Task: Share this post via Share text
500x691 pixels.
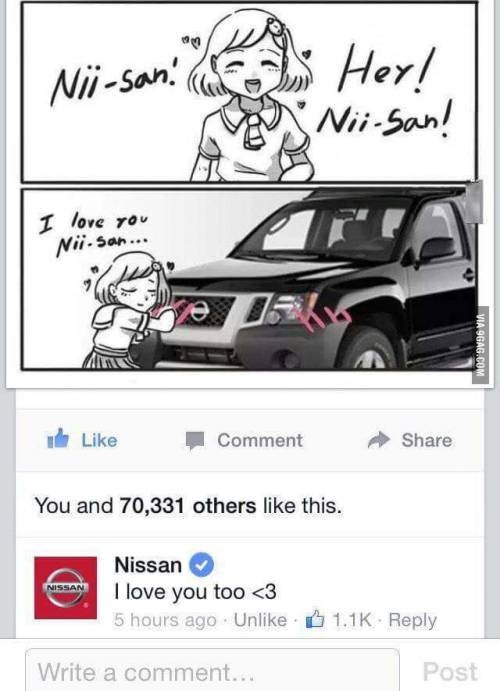Action: [x=426, y=440]
